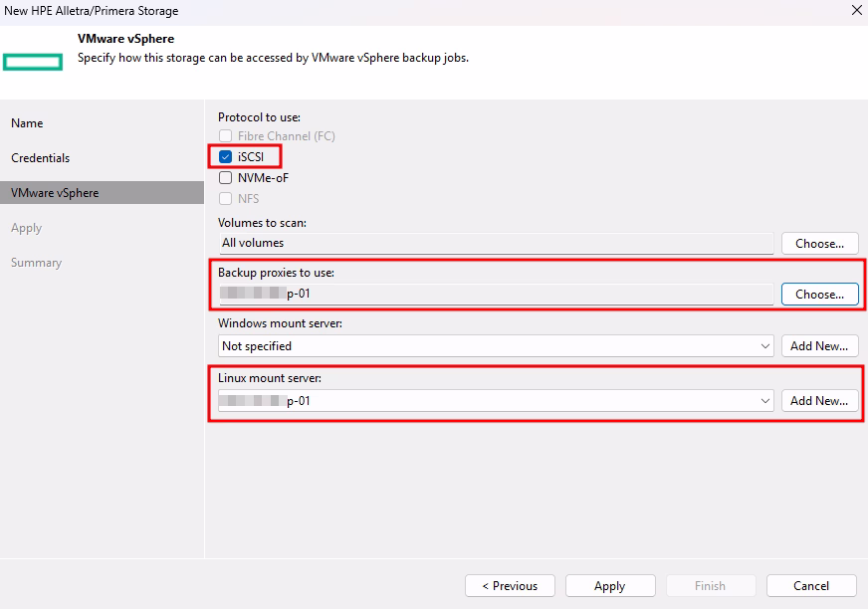868x609 pixels.
Task: Select the Summary step in sidebar
Action: (x=37, y=263)
